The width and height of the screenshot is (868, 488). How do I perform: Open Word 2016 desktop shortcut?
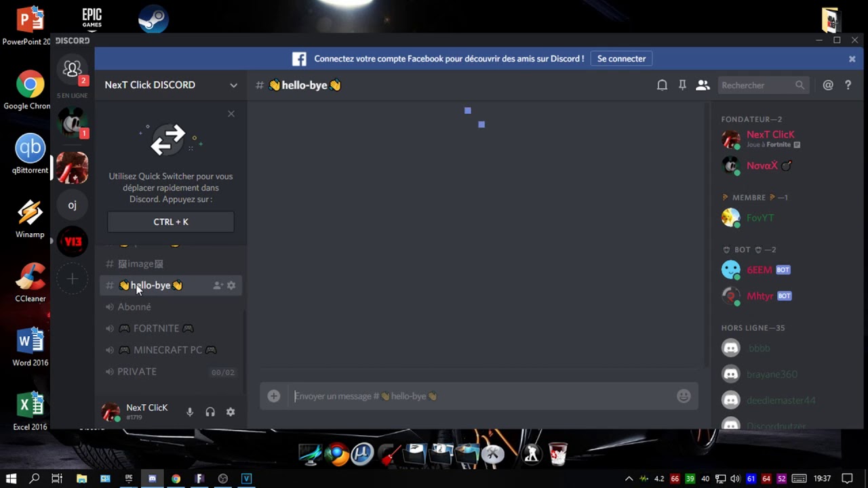click(30, 346)
